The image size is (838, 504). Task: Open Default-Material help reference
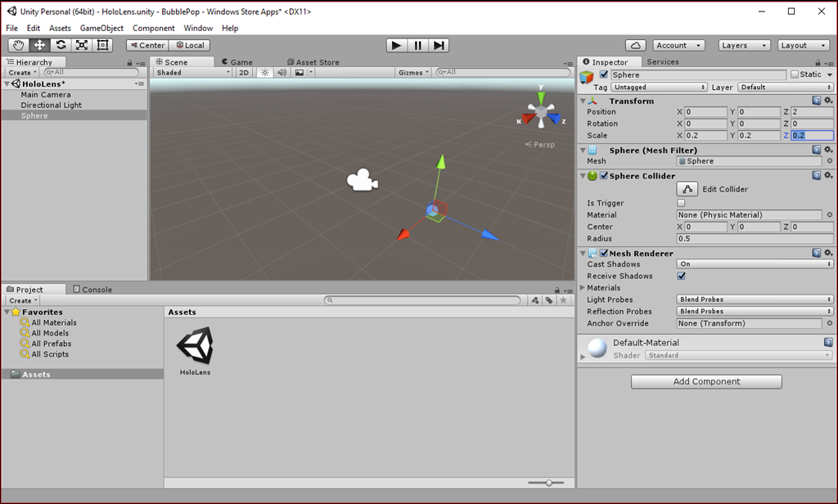point(828,342)
